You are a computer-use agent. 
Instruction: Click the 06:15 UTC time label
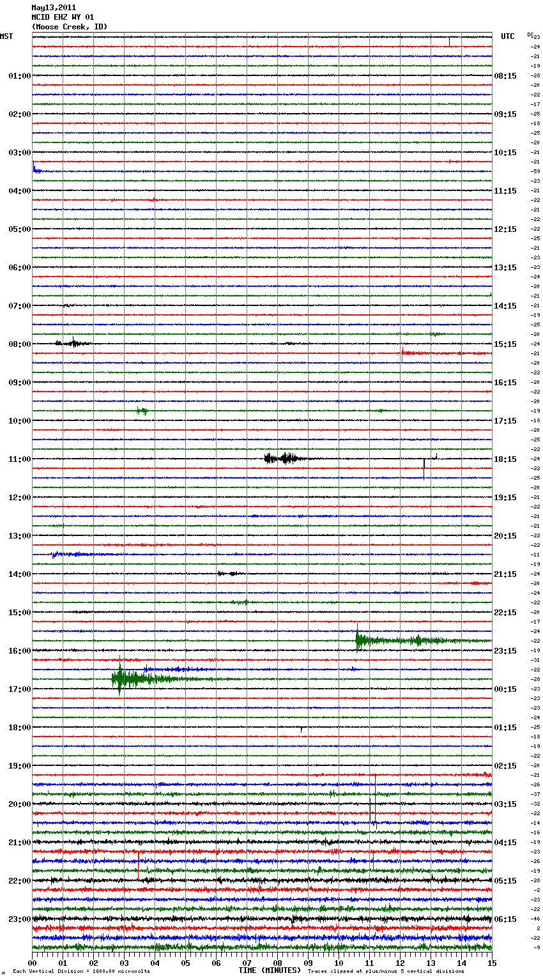point(505,919)
